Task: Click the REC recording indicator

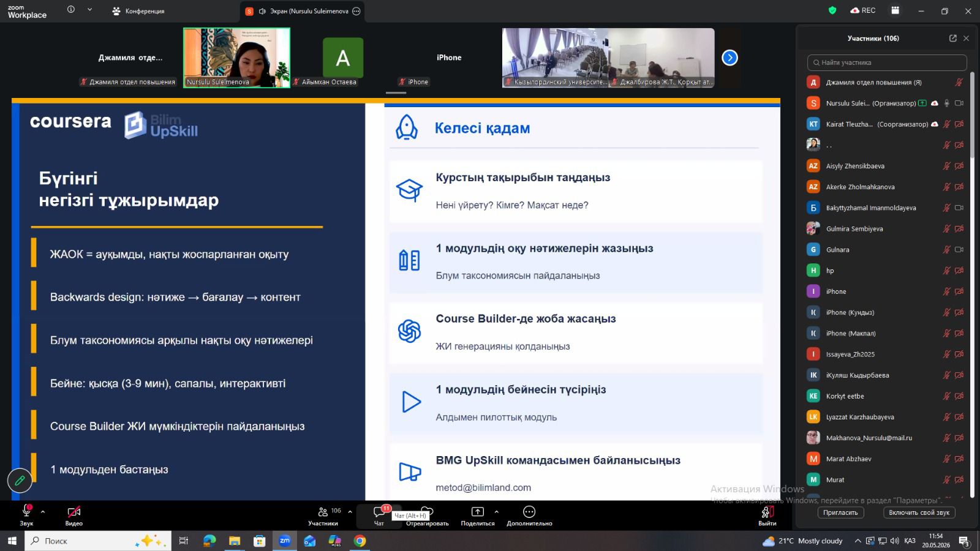Action: (863, 10)
